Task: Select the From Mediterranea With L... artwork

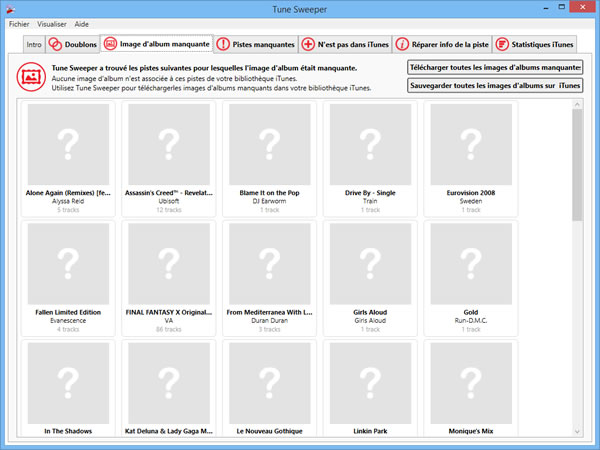Action: 269,264
